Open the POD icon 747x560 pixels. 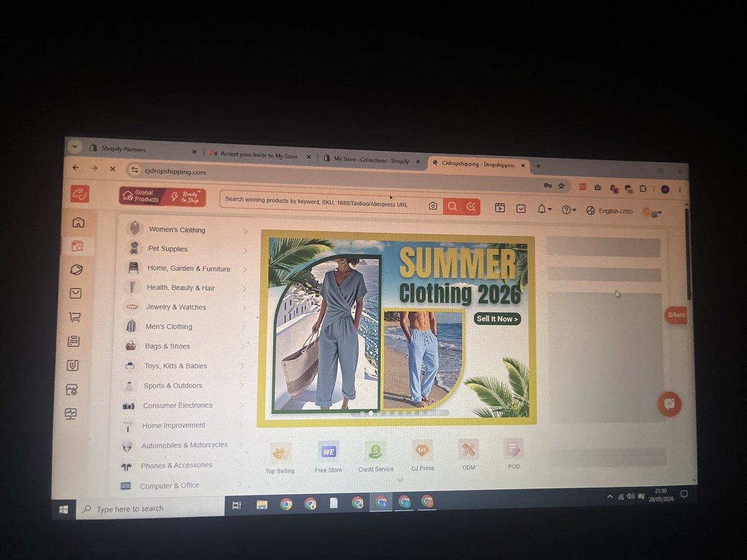[x=514, y=448]
